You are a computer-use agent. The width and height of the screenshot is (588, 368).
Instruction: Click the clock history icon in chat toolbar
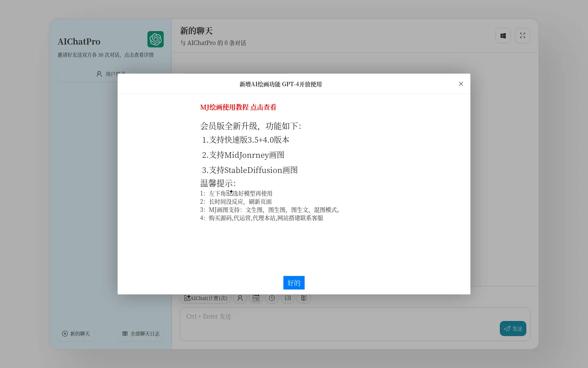click(x=272, y=298)
